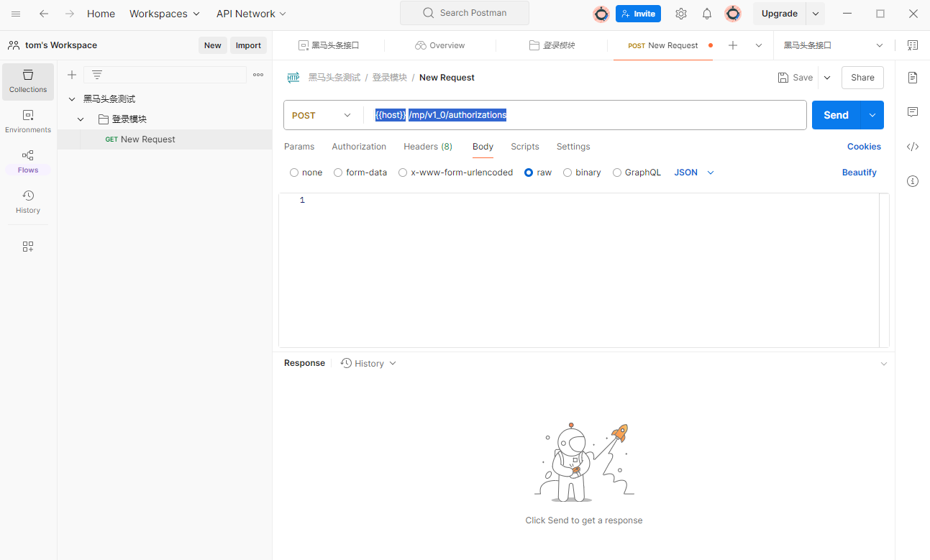Collapse the response panel chevron
930x560 pixels.
click(x=884, y=364)
